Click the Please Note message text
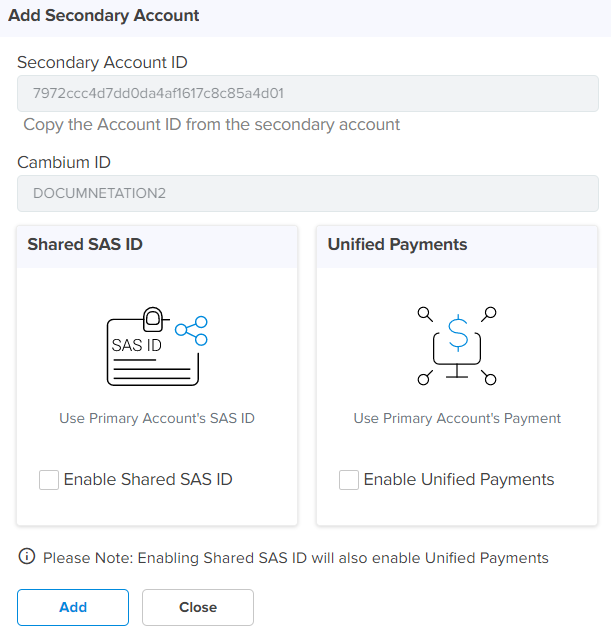 coord(296,558)
